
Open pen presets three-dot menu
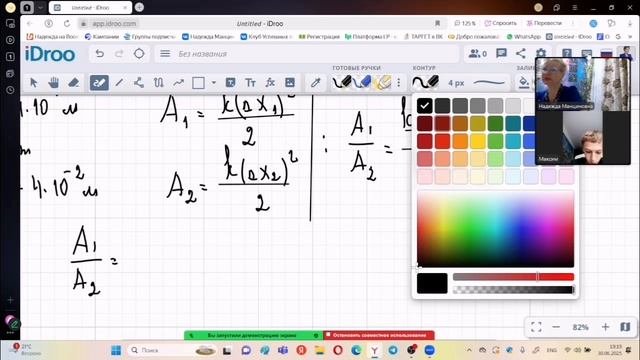pos(399,83)
